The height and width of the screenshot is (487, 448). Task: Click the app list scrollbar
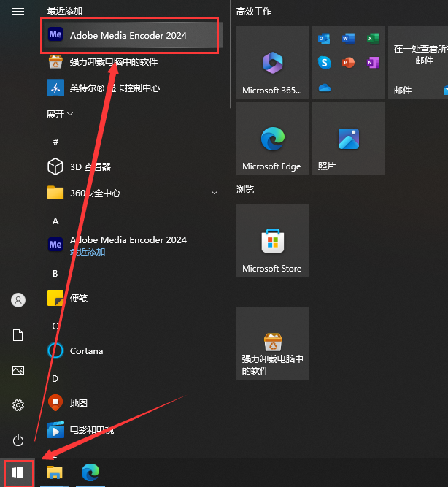[x=231, y=54]
